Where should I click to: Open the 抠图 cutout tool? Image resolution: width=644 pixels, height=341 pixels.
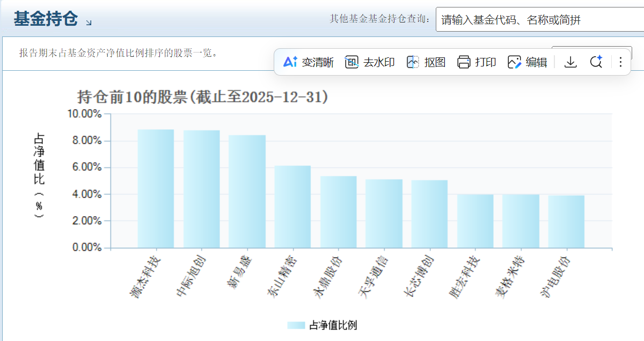426,62
